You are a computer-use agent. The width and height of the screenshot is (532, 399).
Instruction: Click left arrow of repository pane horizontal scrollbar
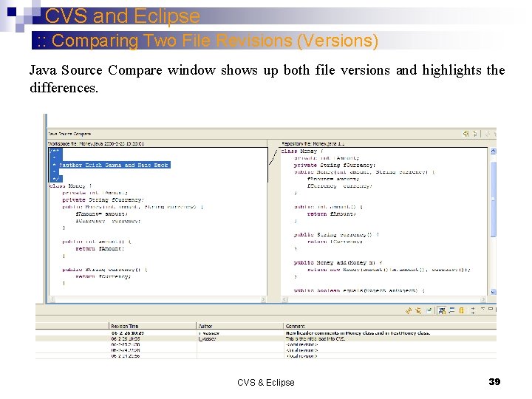point(285,299)
